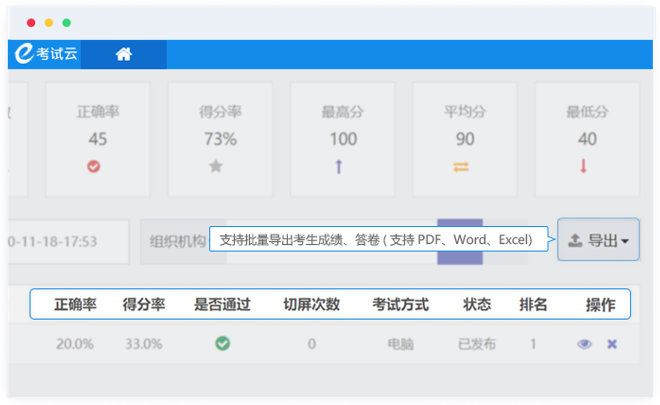Screen dimensions: 660x405
Task: Sort by 正确率 column header
Action: [75, 304]
